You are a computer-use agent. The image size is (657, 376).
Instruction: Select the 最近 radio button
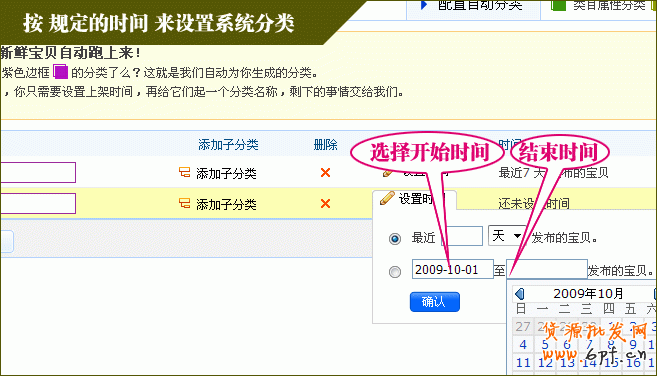click(395, 239)
